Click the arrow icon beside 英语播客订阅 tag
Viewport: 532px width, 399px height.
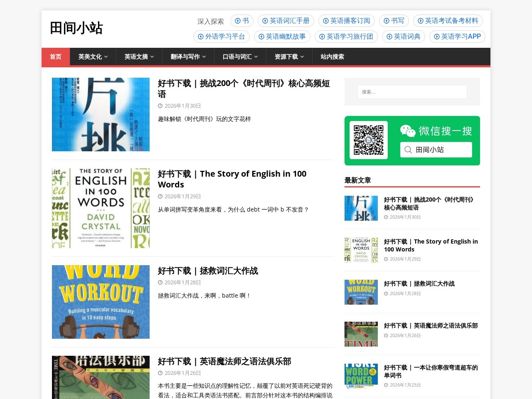[325, 21]
